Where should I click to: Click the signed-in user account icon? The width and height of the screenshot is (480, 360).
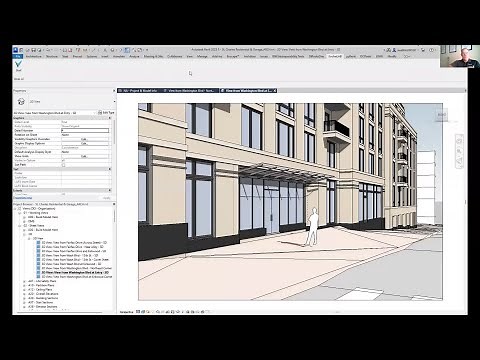(394, 50)
